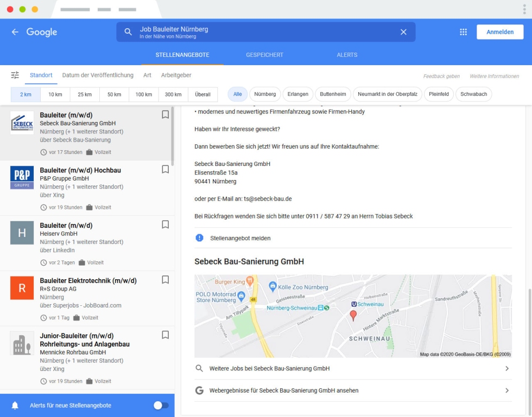
Task: Open the filter settings sliders icon
Action: tap(14, 75)
